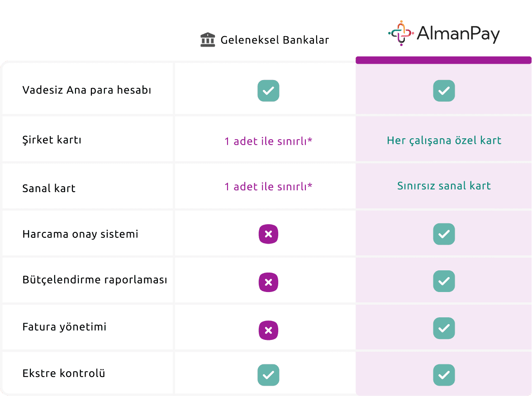Click the Her çalışana özel kart text

tap(444, 140)
